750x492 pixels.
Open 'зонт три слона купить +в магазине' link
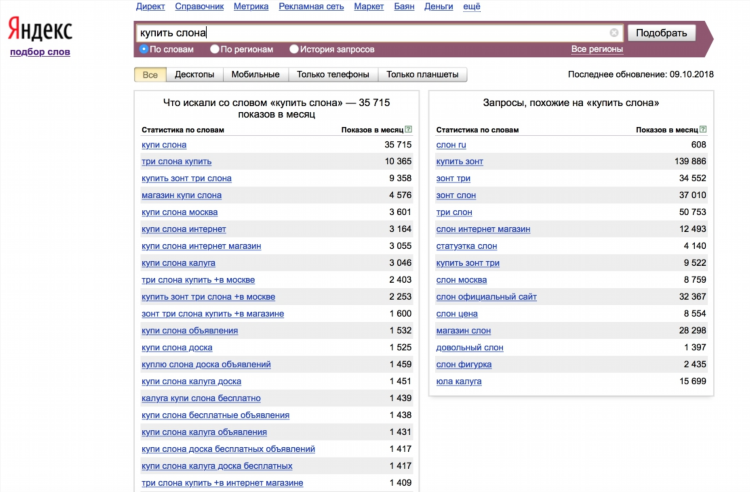(213, 314)
